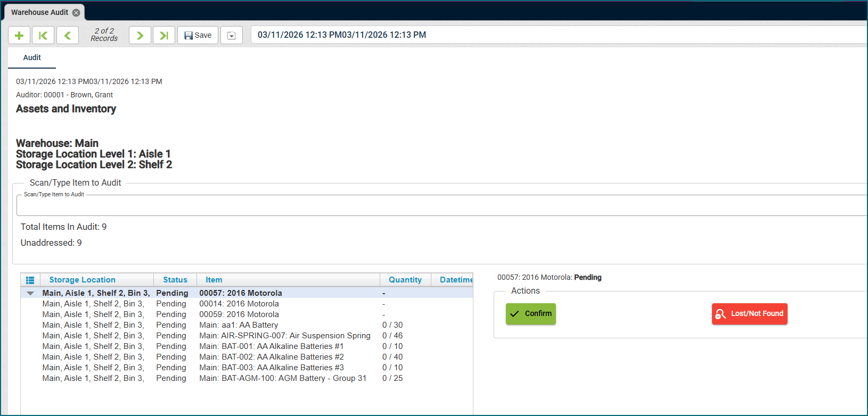Screen dimensions: 868x416
Task: Jump to last record arrow icon
Action: point(164,35)
